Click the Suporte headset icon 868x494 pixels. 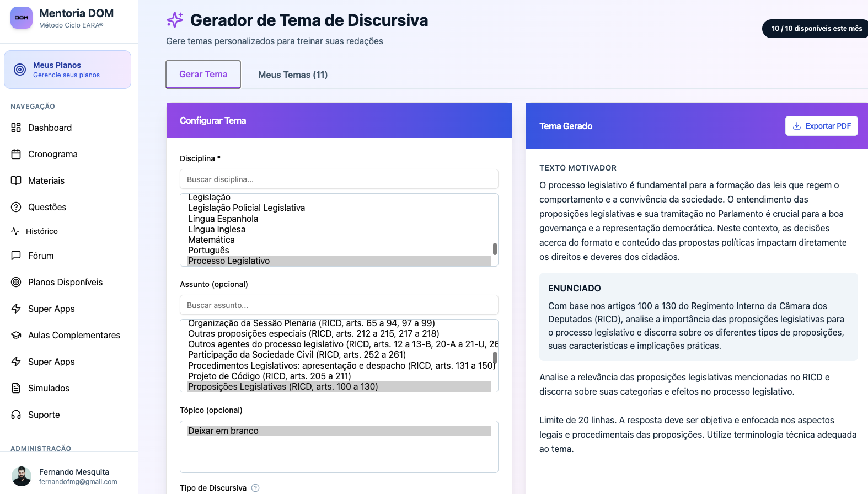pyautogui.click(x=16, y=415)
